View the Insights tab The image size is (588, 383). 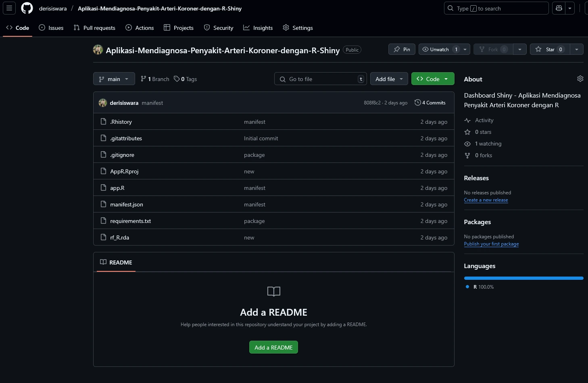coord(258,28)
